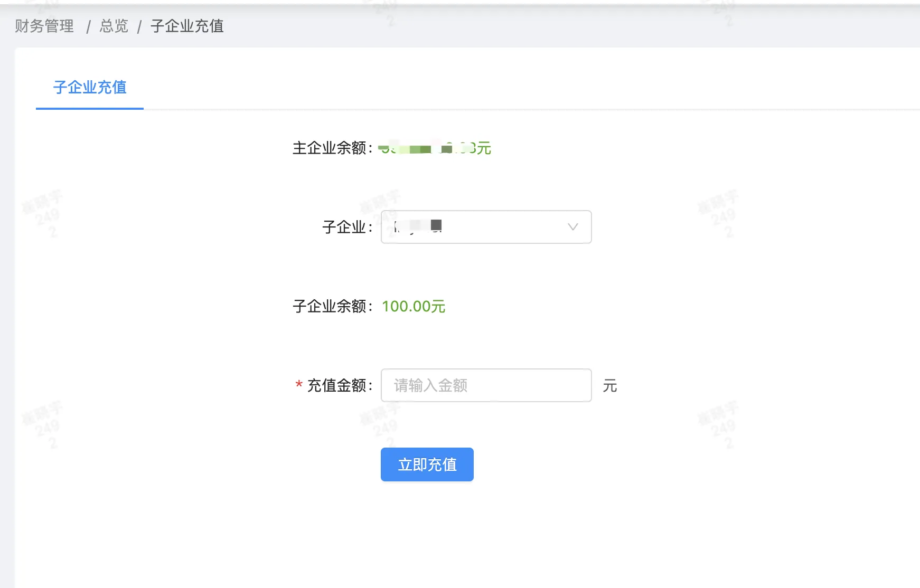The height and width of the screenshot is (588, 920).
Task: Select 子企业充值 in the breadcrumb trail
Action: click(x=186, y=26)
